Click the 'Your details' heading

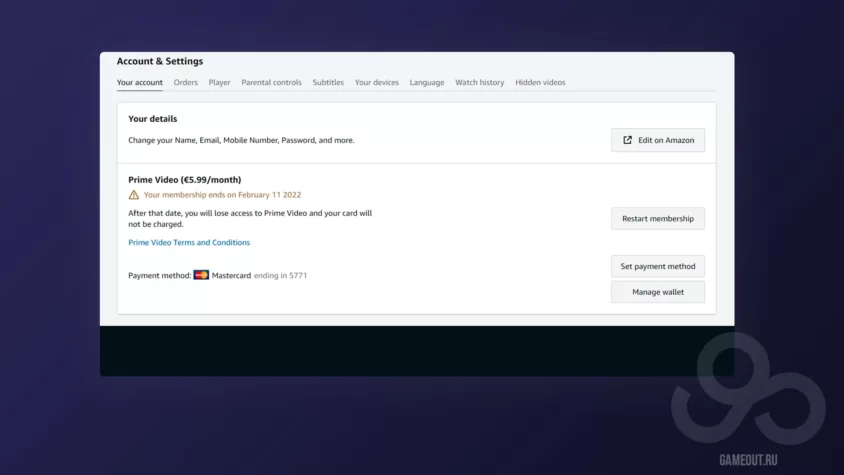click(x=152, y=118)
